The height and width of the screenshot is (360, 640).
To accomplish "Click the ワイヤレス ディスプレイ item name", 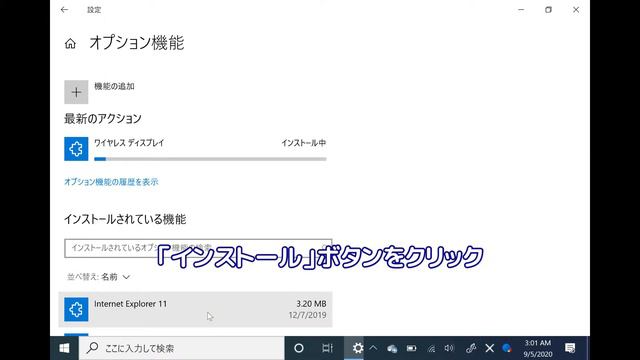I will [x=129, y=143].
